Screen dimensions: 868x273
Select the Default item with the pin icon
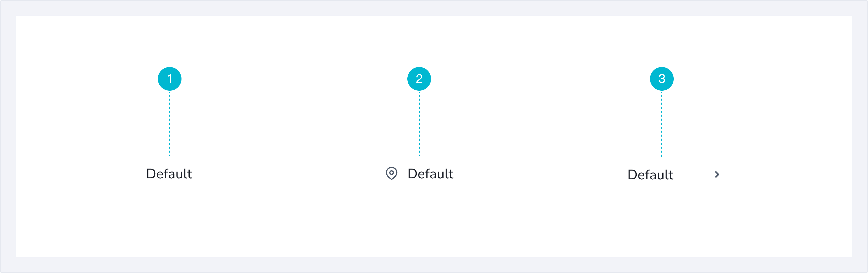[x=430, y=174]
